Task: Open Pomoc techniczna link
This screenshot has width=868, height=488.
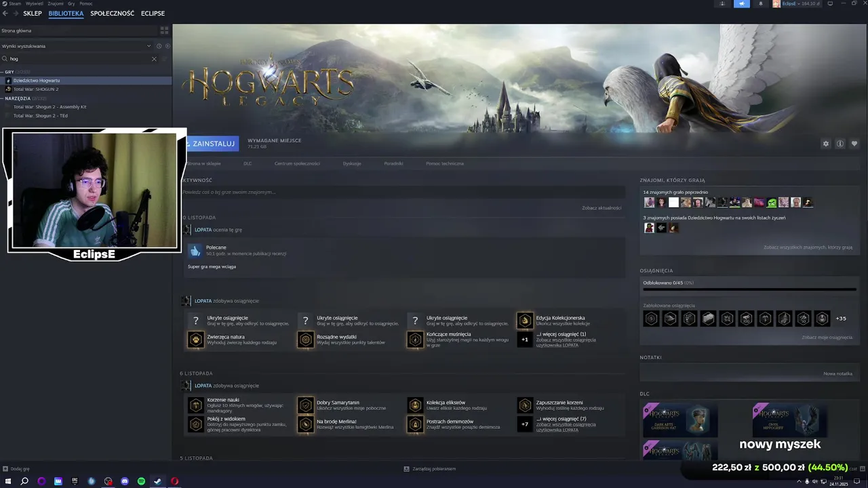Action: tap(445, 163)
